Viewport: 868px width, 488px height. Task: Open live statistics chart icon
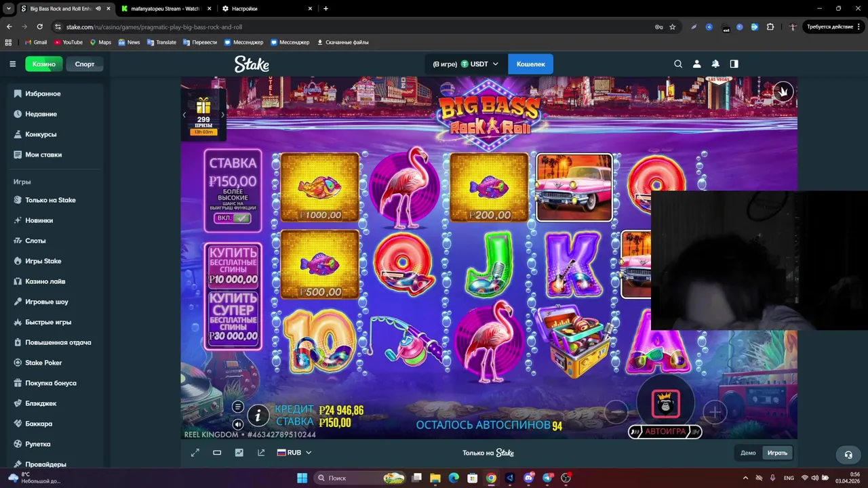click(x=239, y=453)
